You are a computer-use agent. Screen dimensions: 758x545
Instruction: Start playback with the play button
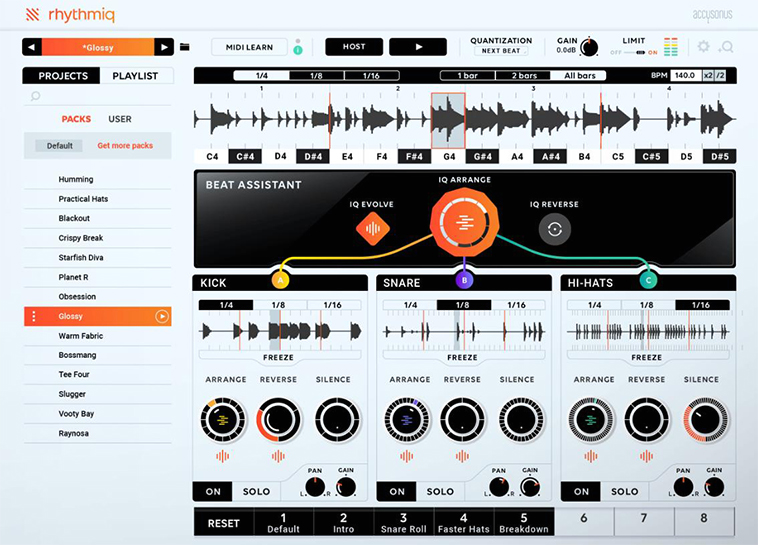[418, 47]
